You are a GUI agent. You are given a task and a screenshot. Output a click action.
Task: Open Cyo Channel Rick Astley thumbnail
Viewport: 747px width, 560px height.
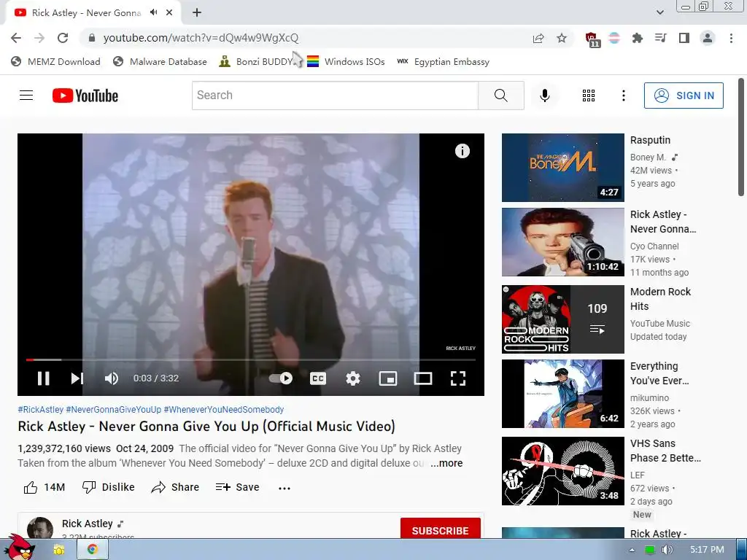tap(562, 242)
